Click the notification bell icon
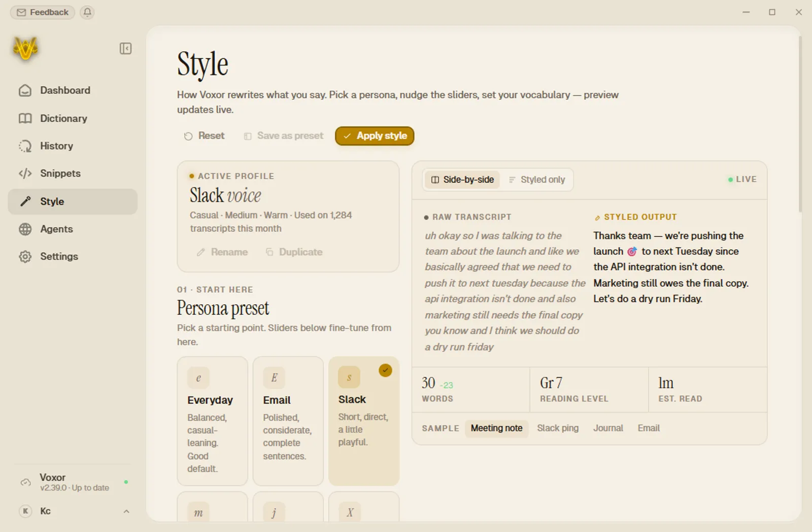812x532 pixels. 87,12
